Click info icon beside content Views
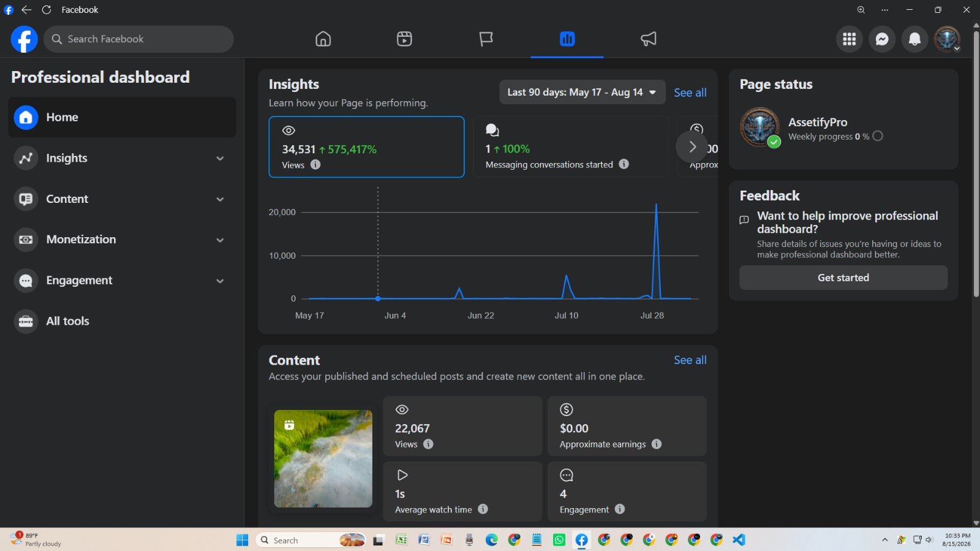The height and width of the screenshot is (551, 980). click(428, 444)
